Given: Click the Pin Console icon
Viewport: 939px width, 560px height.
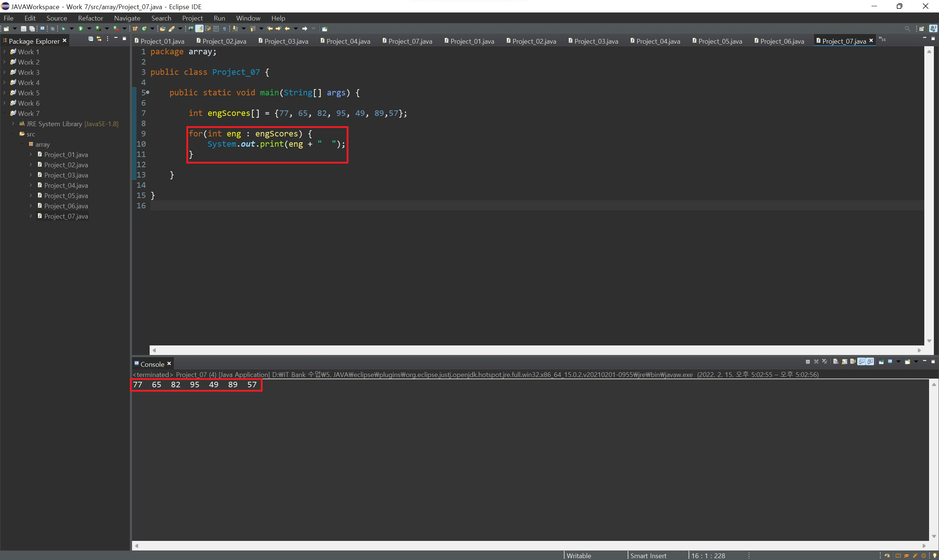Looking at the screenshot, I should 881,362.
